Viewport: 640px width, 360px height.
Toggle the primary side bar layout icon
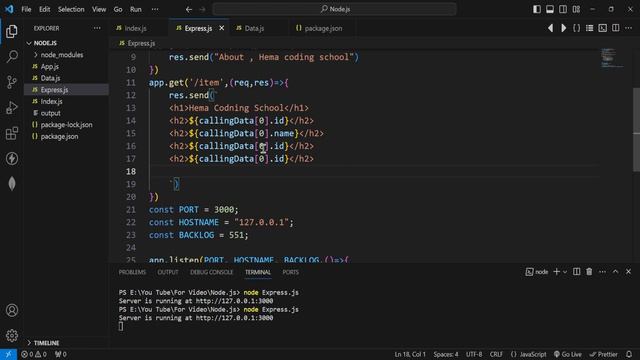tap(537, 9)
